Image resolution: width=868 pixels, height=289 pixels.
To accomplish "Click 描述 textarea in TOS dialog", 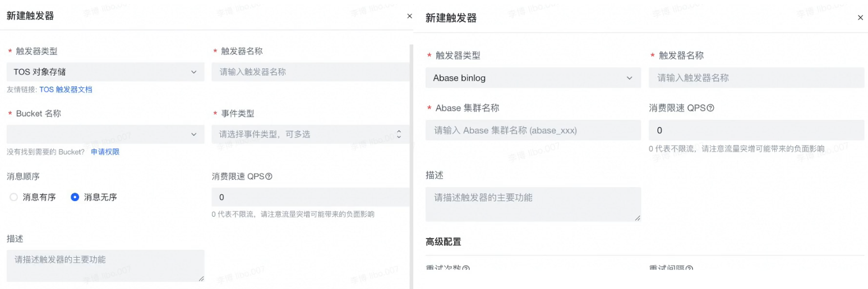I will click(105, 265).
